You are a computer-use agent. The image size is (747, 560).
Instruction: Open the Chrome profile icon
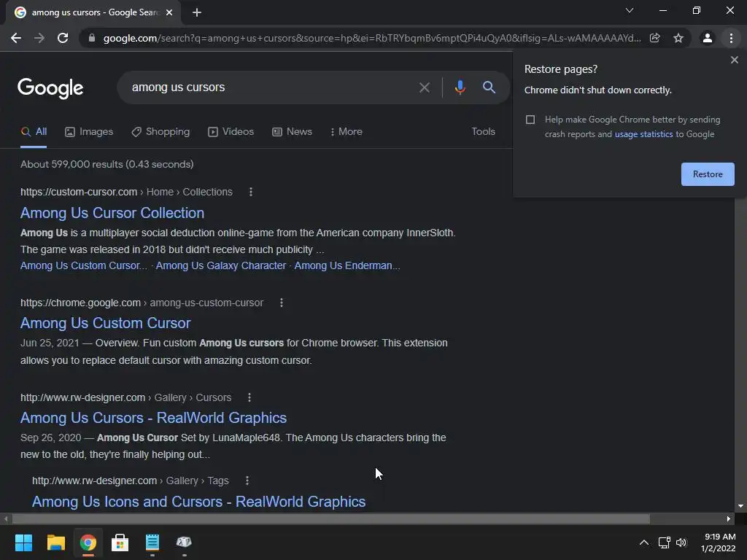click(x=708, y=38)
